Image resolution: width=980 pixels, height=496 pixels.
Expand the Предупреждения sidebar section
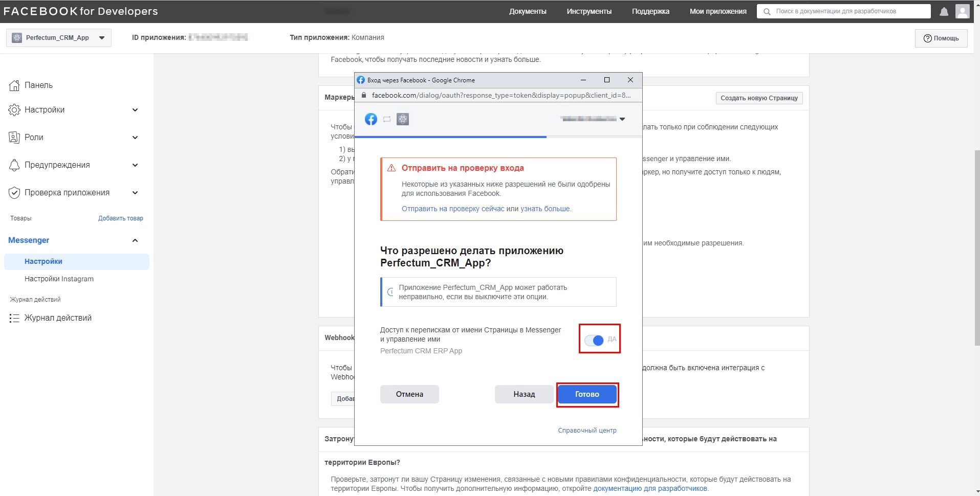135,165
